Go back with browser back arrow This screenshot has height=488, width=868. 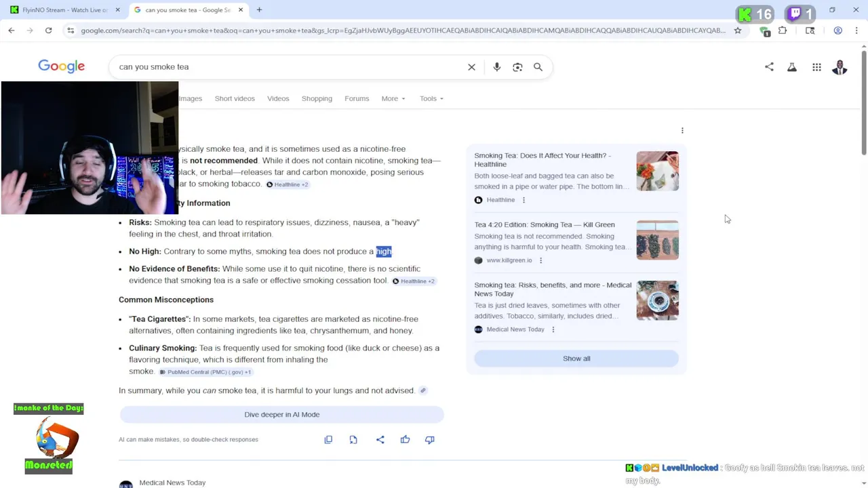(12, 30)
